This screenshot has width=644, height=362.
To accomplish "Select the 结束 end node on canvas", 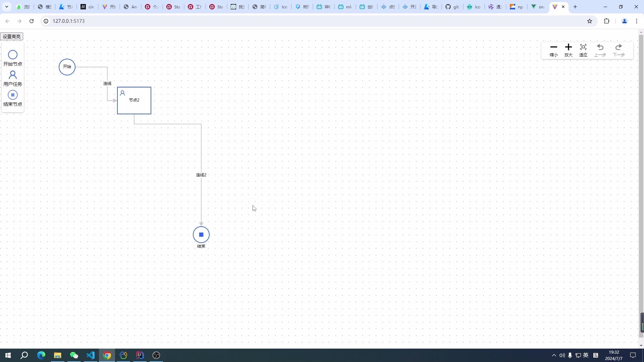I will click(201, 235).
